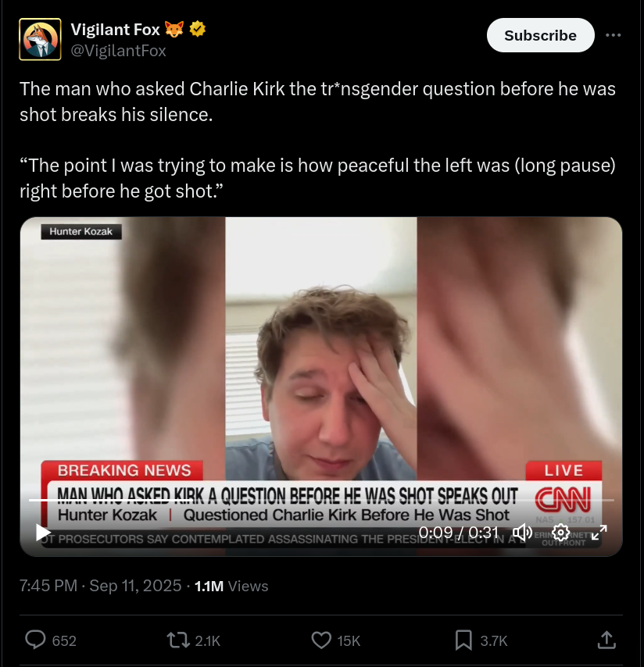Open the reply comment icon
The image size is (644, 667).
click(x=35, y=640)
